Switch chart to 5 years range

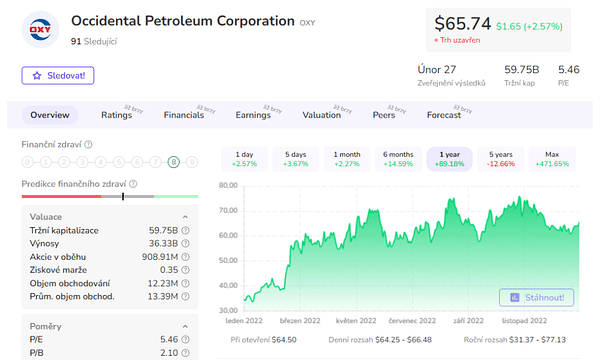click(x=501, y=159)
